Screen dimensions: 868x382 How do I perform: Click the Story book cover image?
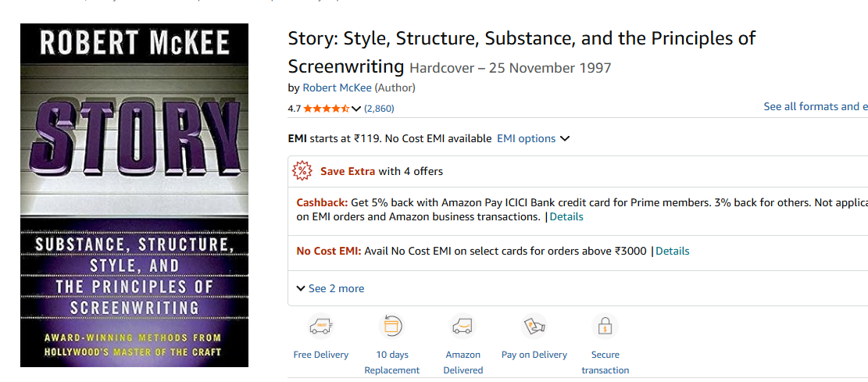click(x=134, y=195)
